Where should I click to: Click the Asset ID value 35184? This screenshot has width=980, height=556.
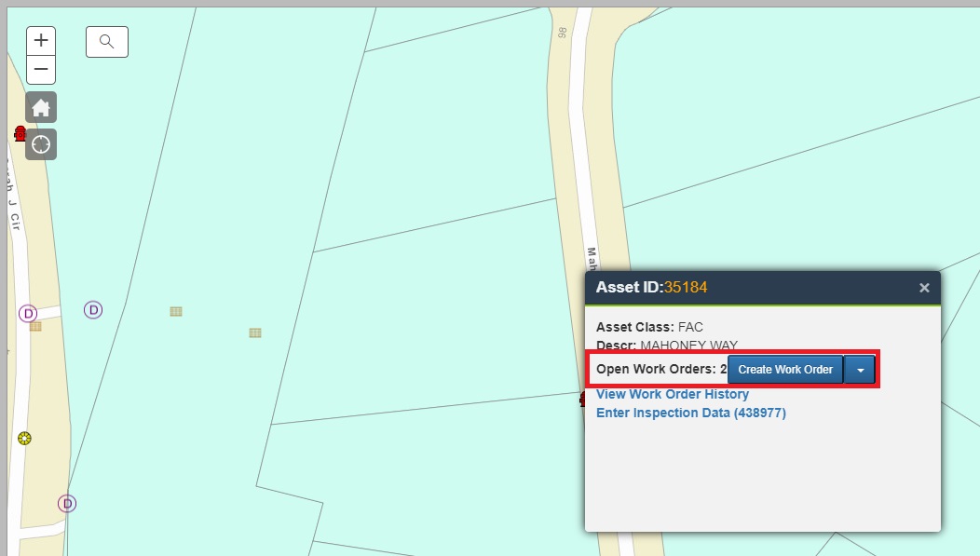pos(685,287)
